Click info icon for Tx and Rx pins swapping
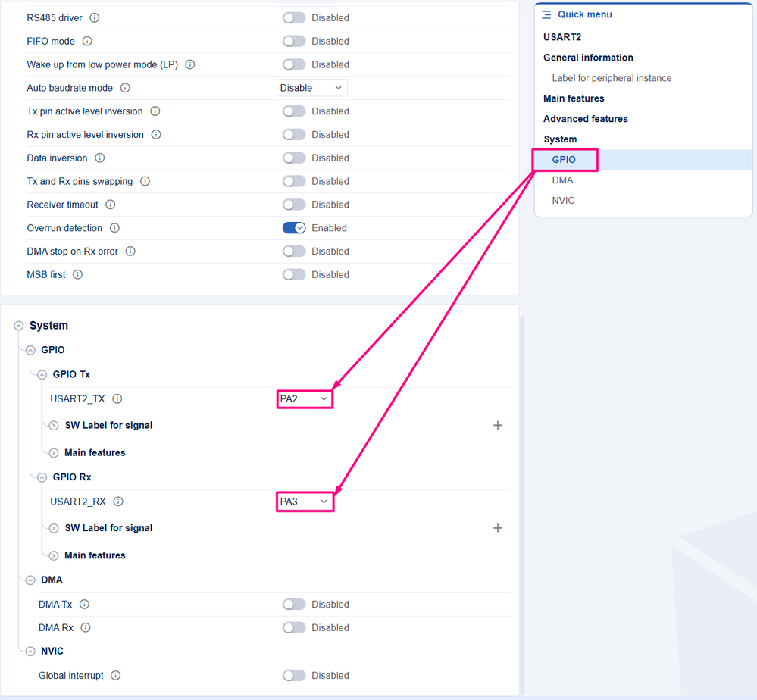The image size is (757, 700). pos(145,182)
